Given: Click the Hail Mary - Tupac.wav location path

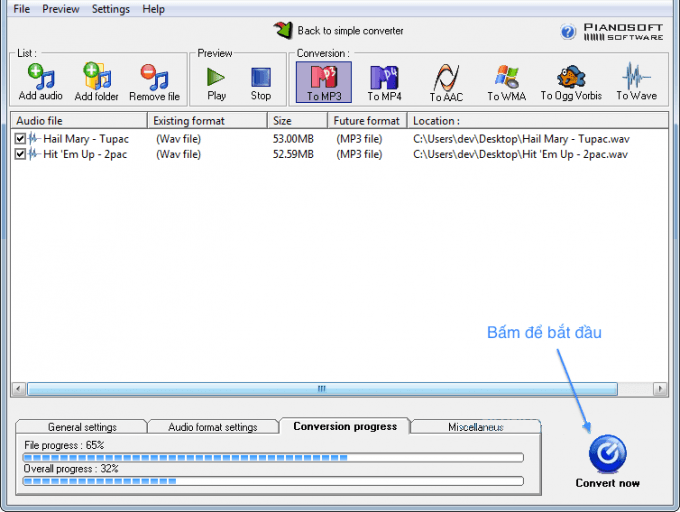Looking at the screenshot, I should (x=521, y=139).
